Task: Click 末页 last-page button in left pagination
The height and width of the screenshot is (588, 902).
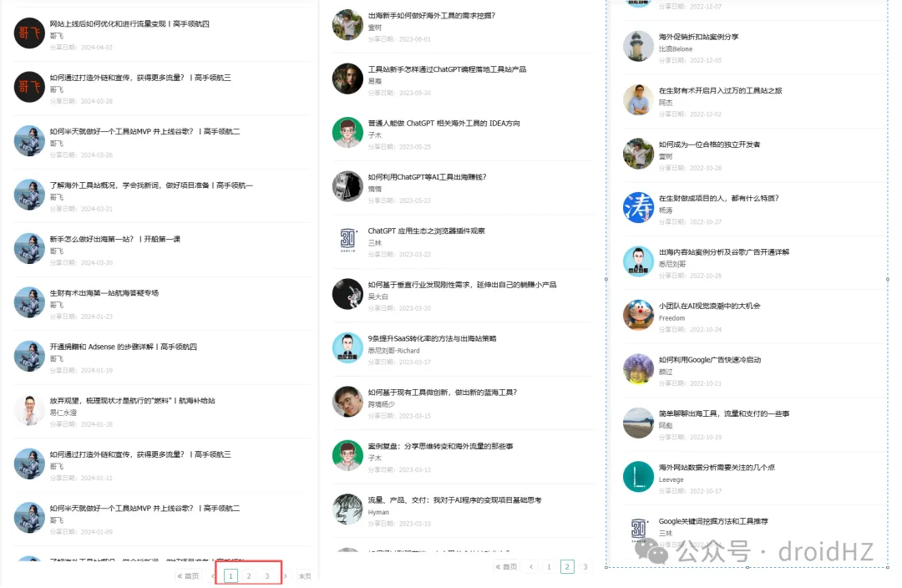Action: tap(305, 576)
